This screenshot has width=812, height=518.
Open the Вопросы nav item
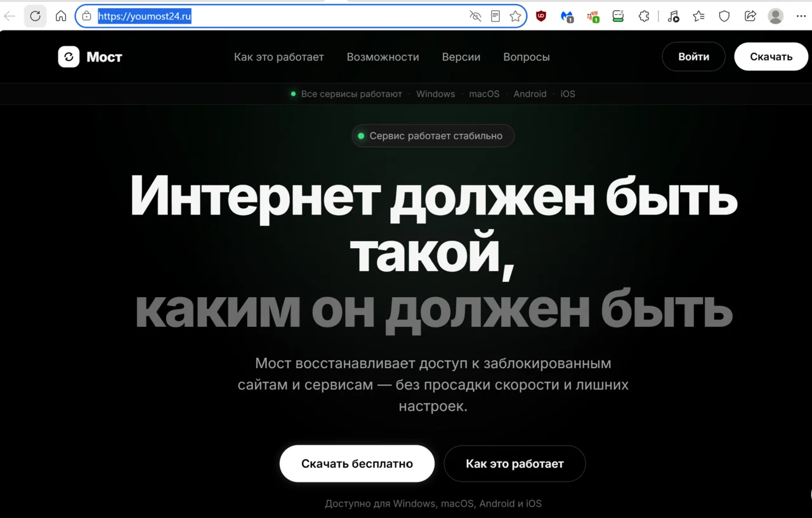click(x=527, y=56)
